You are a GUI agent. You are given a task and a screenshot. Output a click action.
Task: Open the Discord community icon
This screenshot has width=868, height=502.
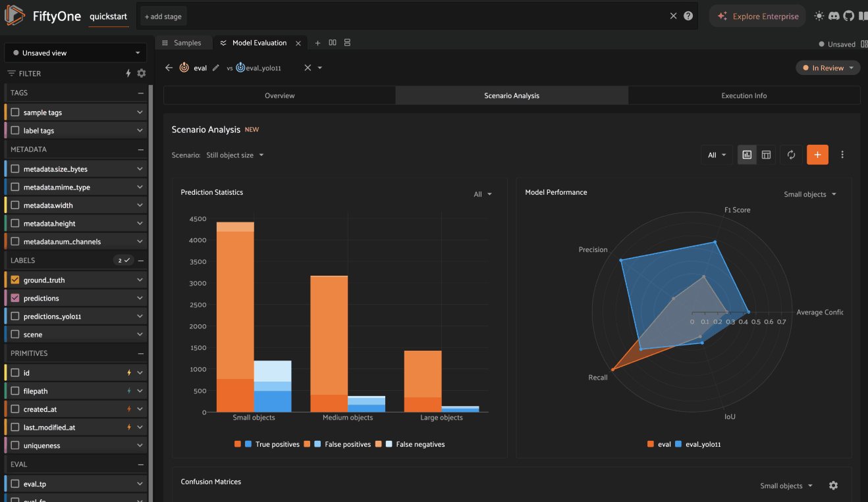point(834,16)
